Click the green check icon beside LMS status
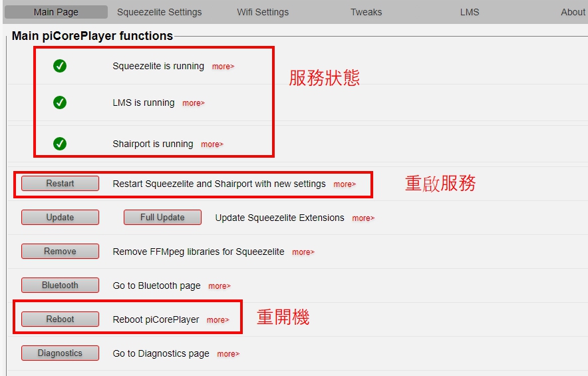Viewport: 588px width, 376px height. [x=60, y=102]
